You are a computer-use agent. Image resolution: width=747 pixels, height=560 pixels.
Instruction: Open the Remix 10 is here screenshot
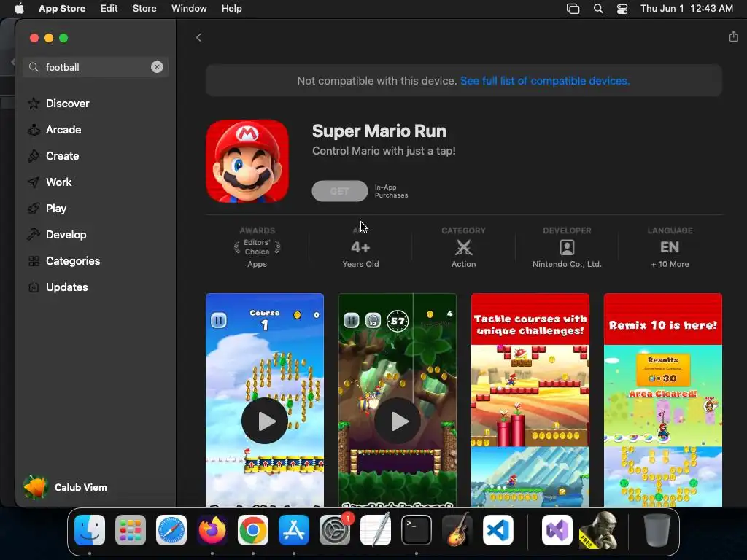pos(662,400)
